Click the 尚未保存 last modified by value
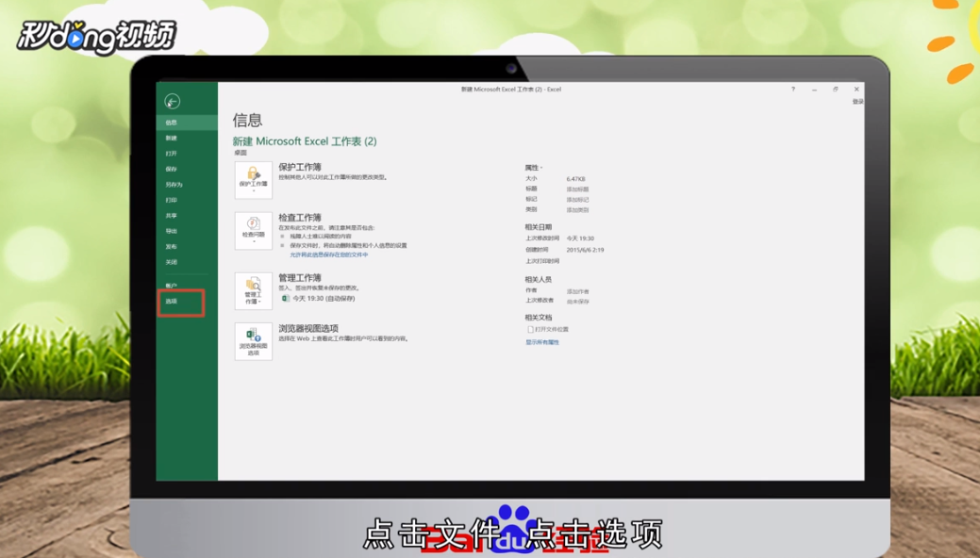 (577, 302)
